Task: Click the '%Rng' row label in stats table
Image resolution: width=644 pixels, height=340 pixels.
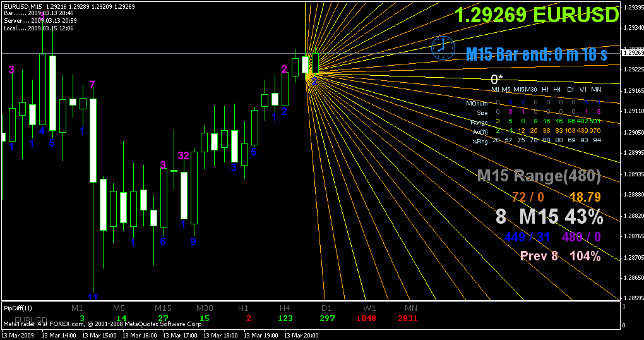Action: [480, 140]
